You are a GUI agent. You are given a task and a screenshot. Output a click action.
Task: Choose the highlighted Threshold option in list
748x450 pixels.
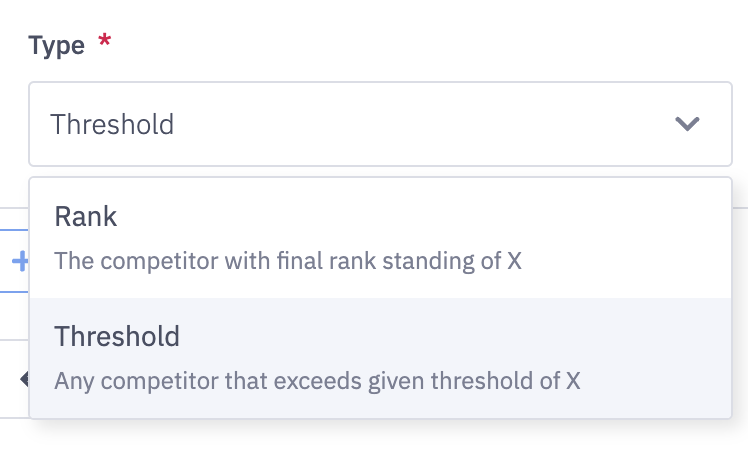coord(380,357)
